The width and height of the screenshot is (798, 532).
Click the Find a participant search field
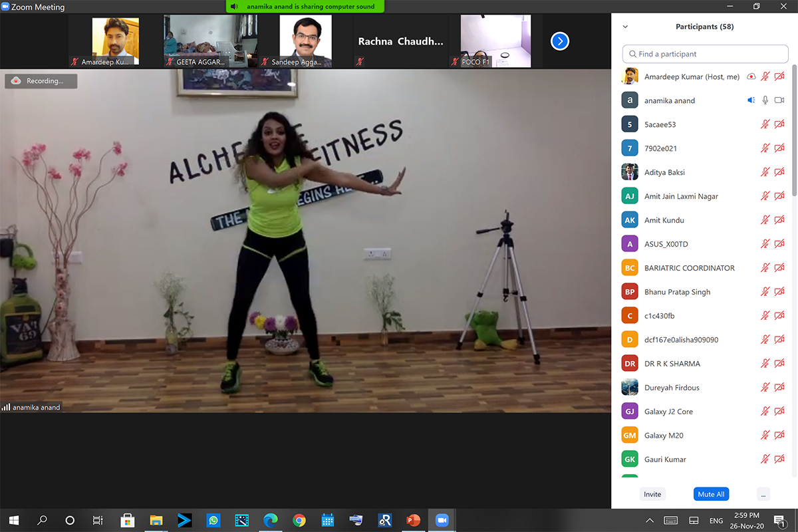click(705, 54)
